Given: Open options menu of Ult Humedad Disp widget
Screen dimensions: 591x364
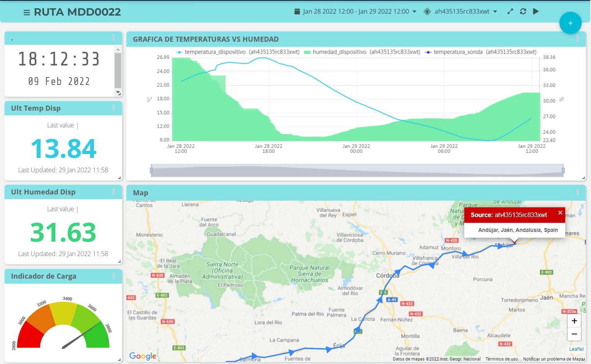Looking at the screenshot, I should tap(113, 192).
